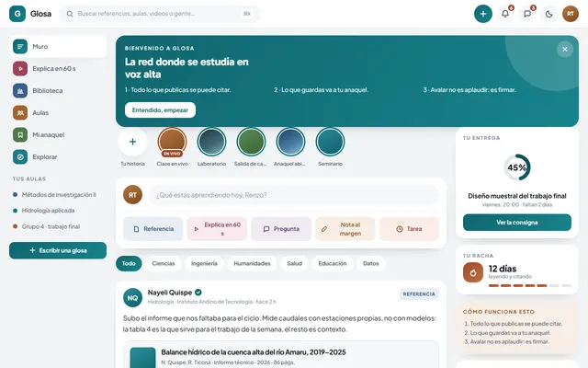Select the Educación filter tab
588x368 pixels.
[333, 264]
